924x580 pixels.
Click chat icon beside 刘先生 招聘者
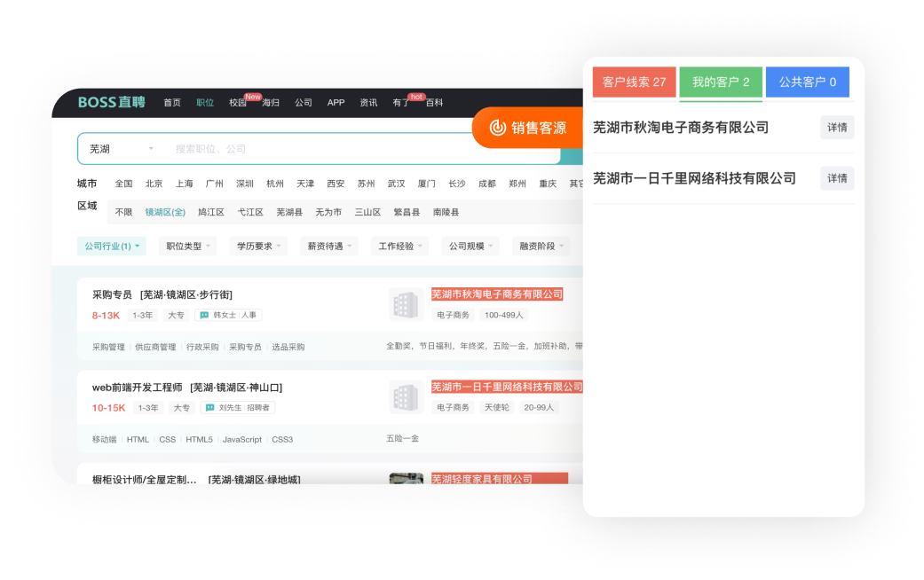[209, 407]
